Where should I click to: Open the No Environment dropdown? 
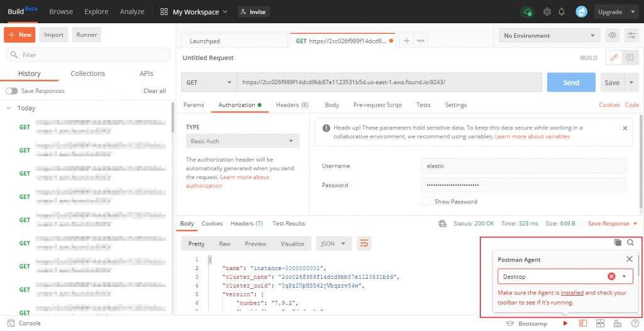(549, 35)
